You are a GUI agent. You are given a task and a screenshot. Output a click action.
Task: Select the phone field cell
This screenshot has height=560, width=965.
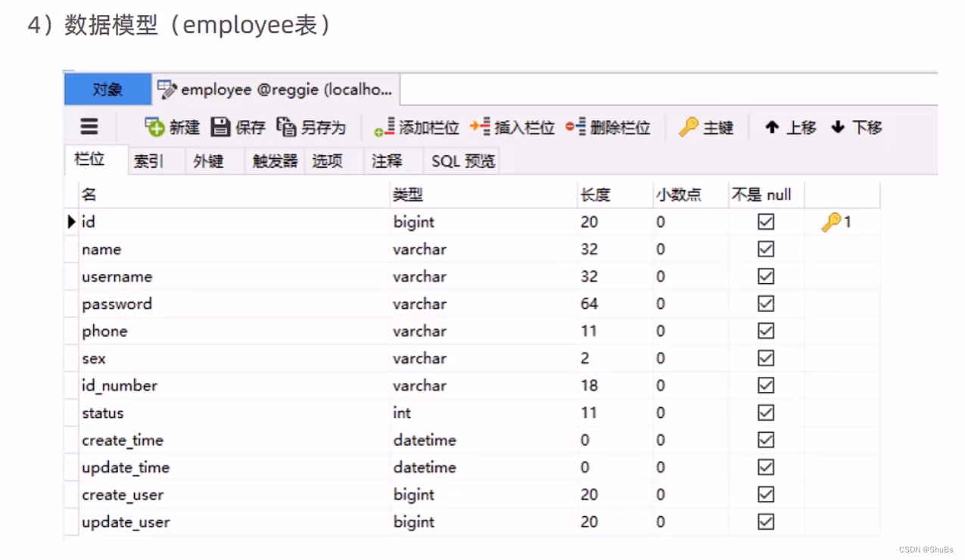tap(234, 331)
